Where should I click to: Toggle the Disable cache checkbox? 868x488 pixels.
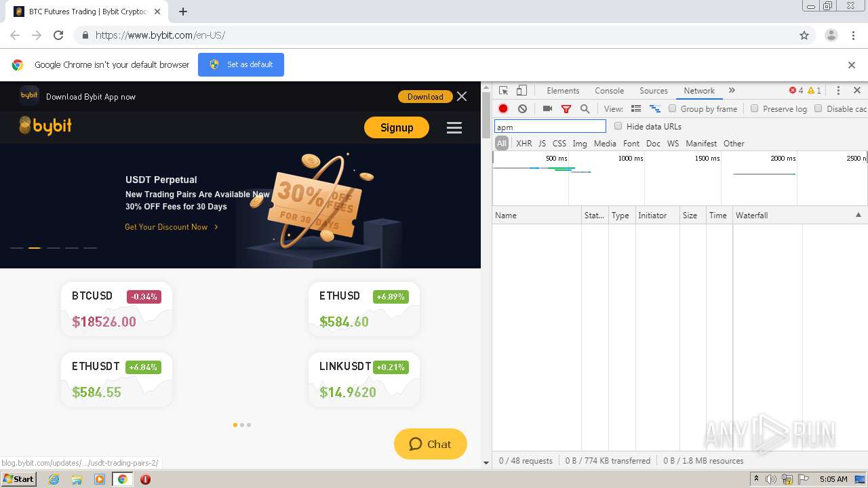[818, 108]
